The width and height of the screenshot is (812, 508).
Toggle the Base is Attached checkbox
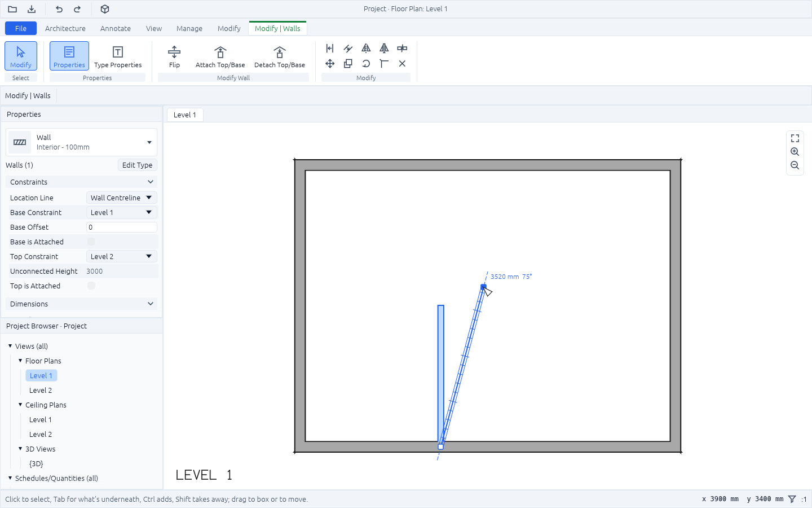pyautogui.click(x=91, y=242)
